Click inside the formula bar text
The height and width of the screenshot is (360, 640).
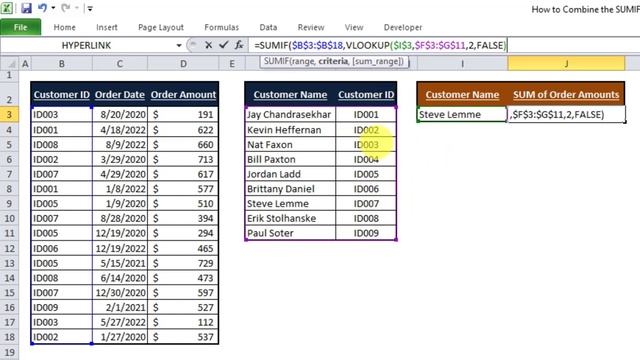point(380,45)
